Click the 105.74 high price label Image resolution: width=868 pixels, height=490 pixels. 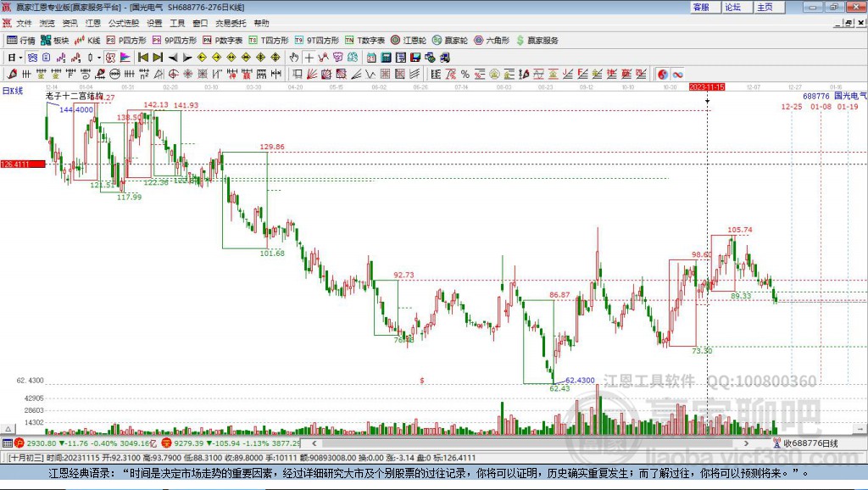point(739,229)
